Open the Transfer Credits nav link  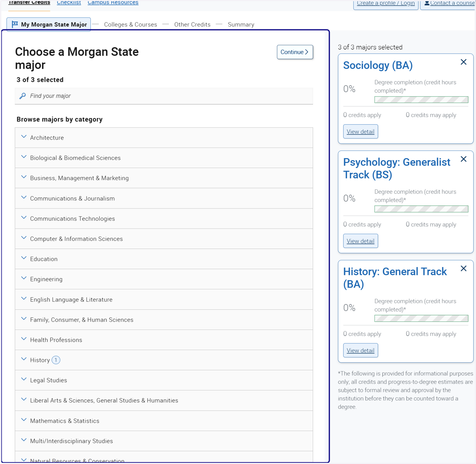pos(29,2)
